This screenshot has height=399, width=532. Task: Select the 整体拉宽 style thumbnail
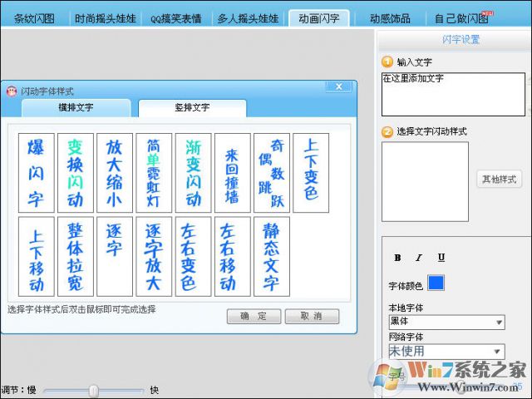pos(76,257)
